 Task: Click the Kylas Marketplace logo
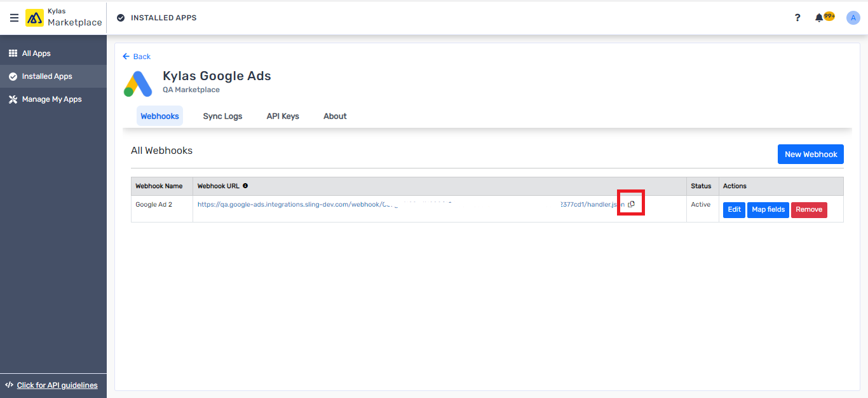[64, 18]
